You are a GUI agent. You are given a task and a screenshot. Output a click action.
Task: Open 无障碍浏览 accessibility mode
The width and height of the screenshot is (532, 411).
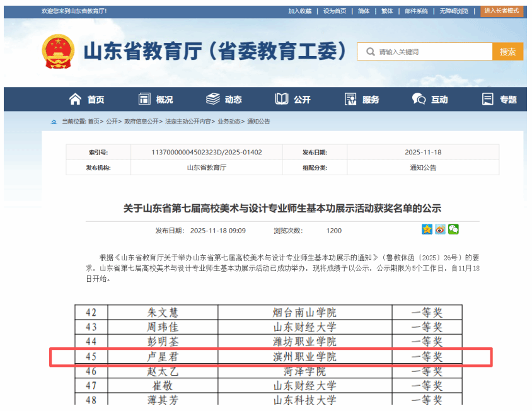454,11
